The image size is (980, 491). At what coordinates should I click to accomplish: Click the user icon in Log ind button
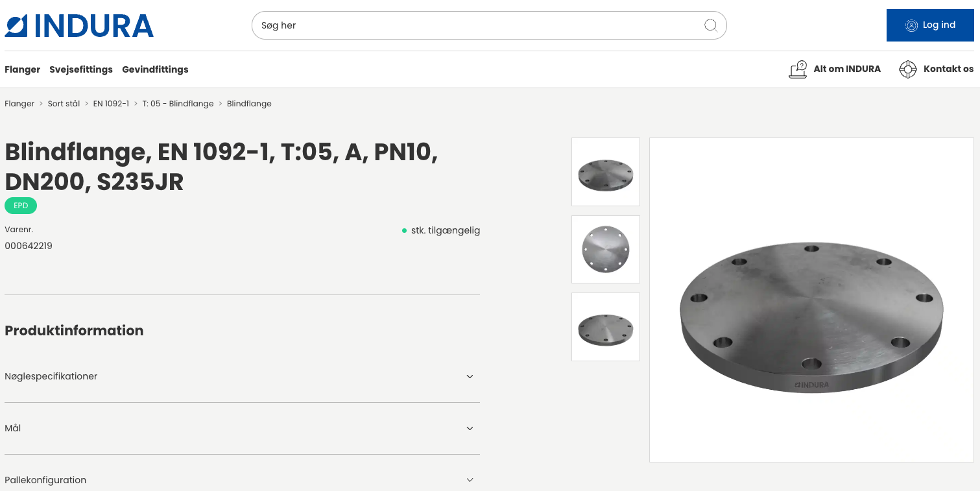click(x=911, y=25)
